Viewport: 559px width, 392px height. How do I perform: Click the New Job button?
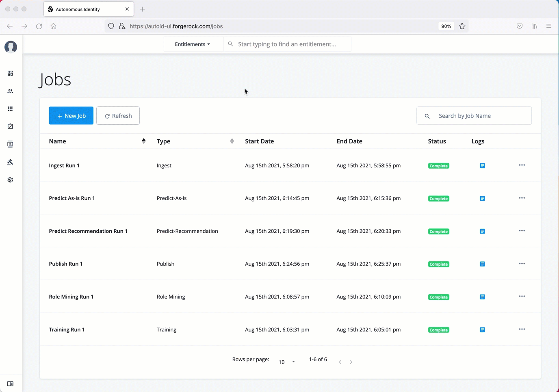(x=71, y=116)
